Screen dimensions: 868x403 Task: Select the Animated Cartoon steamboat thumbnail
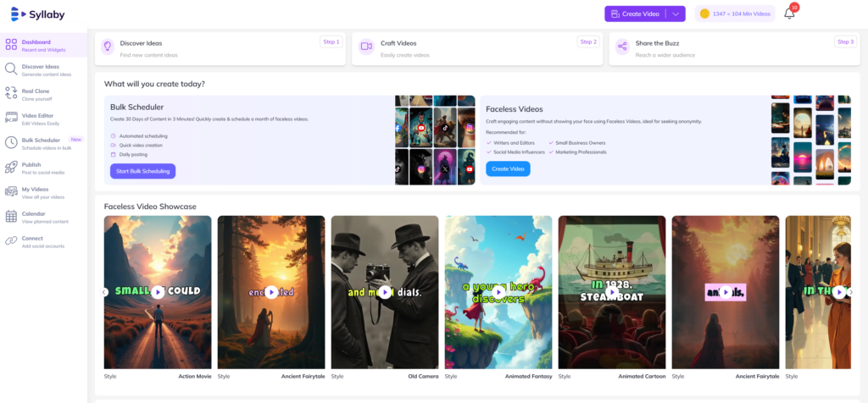[x=611, y=291]
